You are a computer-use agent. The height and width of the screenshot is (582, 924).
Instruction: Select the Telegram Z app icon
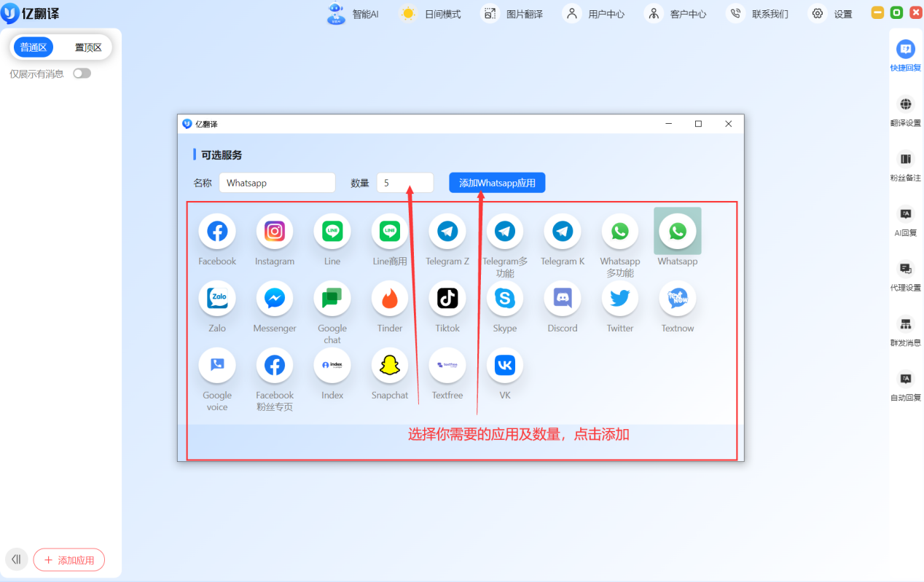point(447,230)
